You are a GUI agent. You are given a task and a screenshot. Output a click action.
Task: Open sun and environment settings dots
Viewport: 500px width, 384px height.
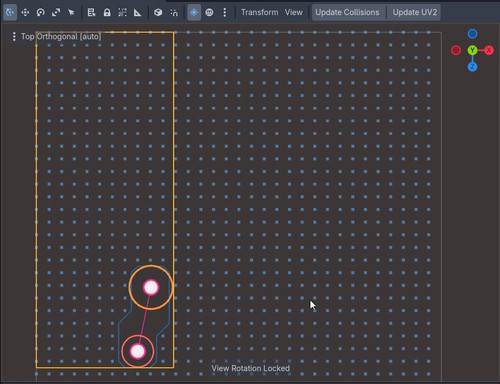(225, 12)
